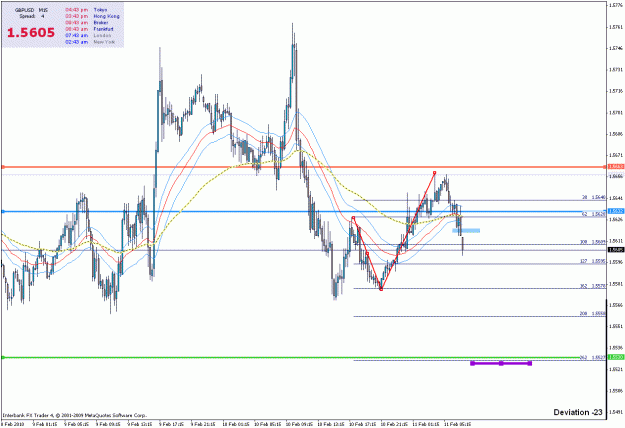Select the Tokyo session clock label
The height and width of the screenshot is (428, 625).
[100, 10]
